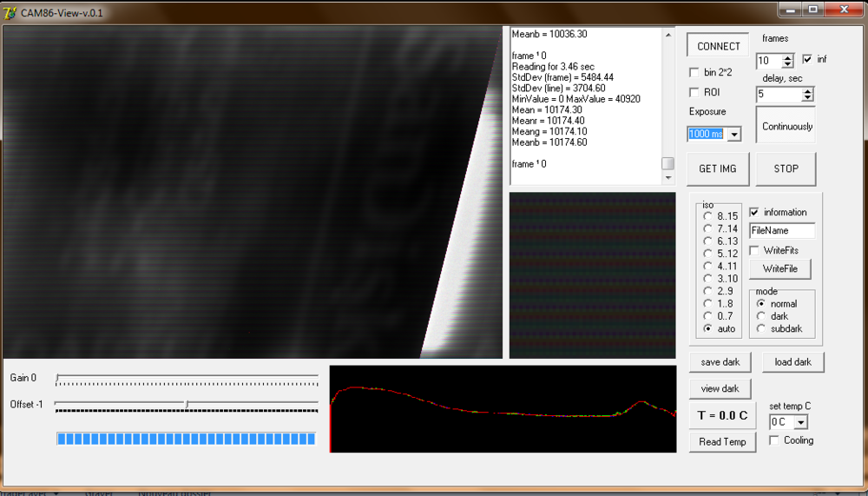
Task: Click the blue progress bar
Action: point(186,439)
